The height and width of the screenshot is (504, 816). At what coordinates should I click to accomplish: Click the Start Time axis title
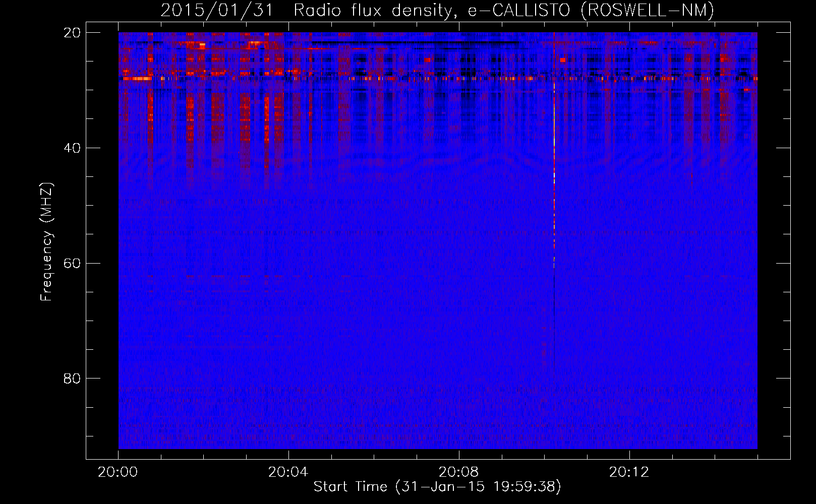[437, 487]
